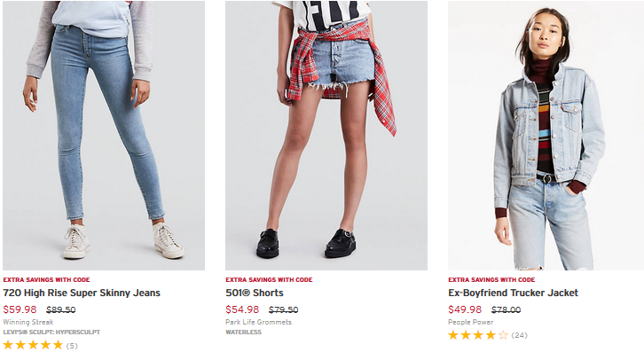Click the Extra Savings With Code label above the jeans

(x=46, y=279)
